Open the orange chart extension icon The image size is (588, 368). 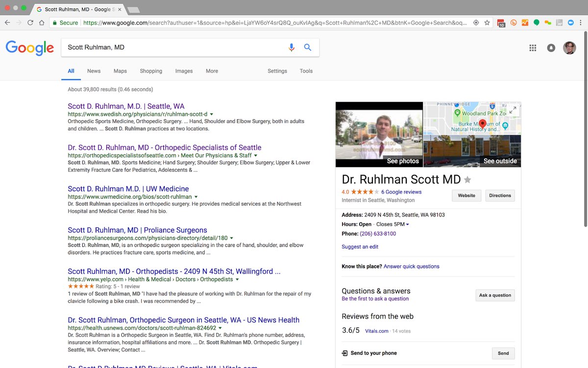tap(525, 23)
